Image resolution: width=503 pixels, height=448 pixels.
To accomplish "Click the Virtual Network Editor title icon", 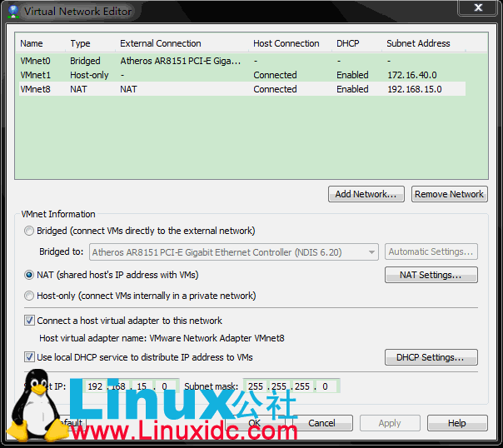I will (13, 11).
